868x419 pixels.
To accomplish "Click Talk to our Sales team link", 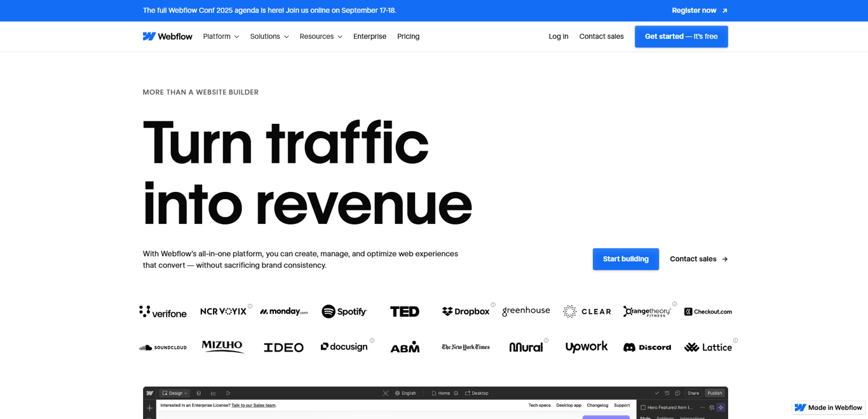I will (254, 405).
